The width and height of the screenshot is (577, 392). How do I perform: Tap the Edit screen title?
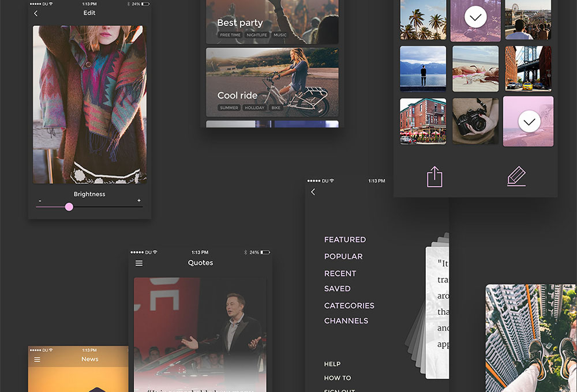[89, 13]
